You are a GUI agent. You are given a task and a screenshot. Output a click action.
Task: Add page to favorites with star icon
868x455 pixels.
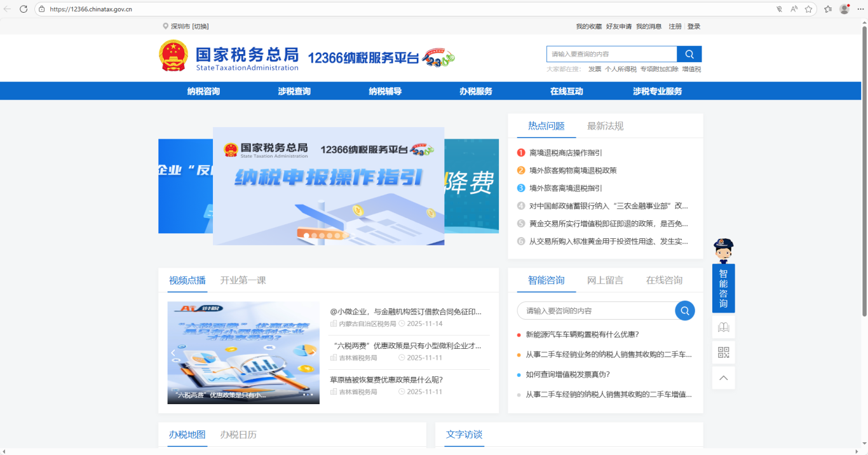click(808, 9)
